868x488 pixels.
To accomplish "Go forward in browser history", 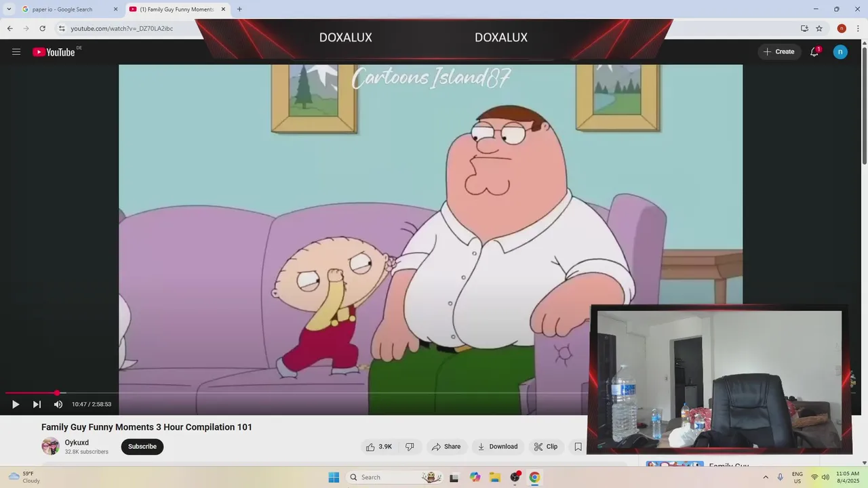I will [x=26, y=28].
